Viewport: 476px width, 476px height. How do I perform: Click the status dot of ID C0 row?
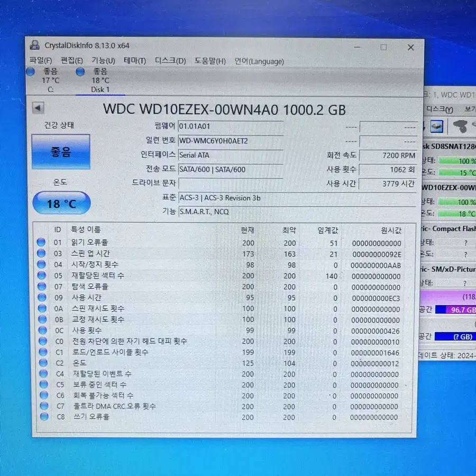point(43,341)
